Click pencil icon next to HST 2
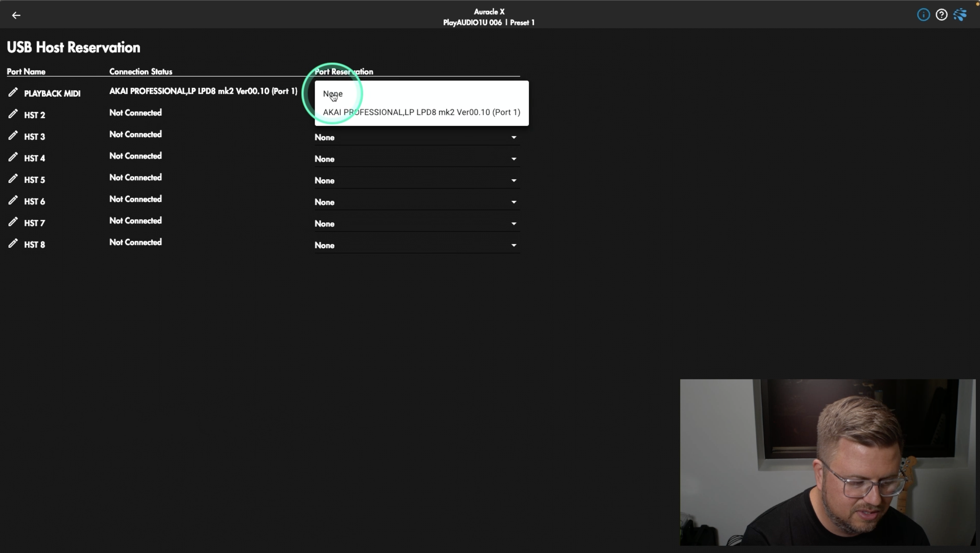This screenshot has width=980, height=553. click(x=13, y=114)
